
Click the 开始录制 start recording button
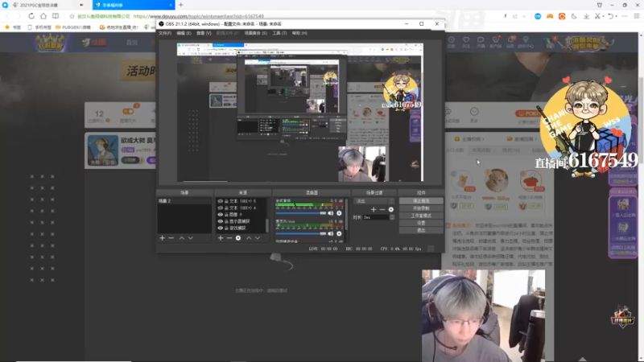(x=421, y=208)
